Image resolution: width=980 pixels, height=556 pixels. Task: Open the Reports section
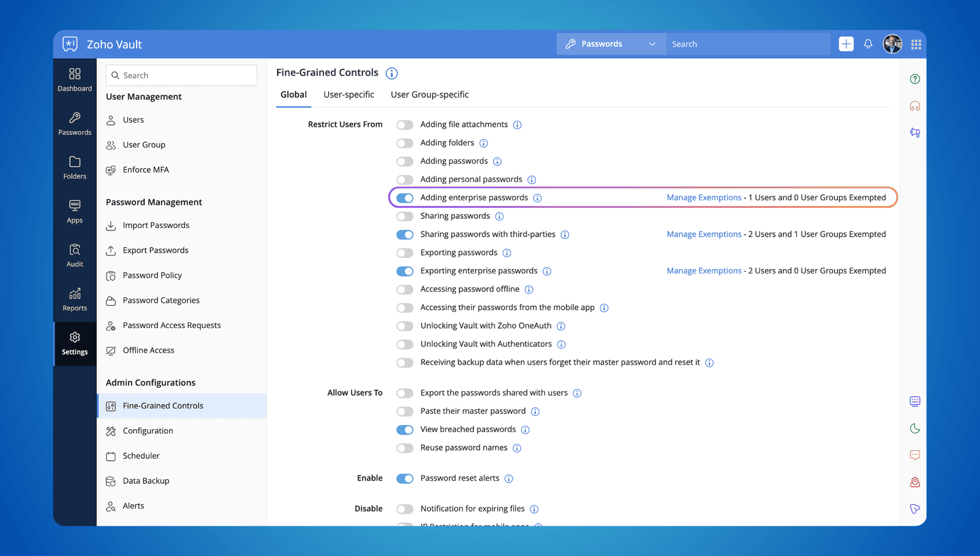click(75, 300)
